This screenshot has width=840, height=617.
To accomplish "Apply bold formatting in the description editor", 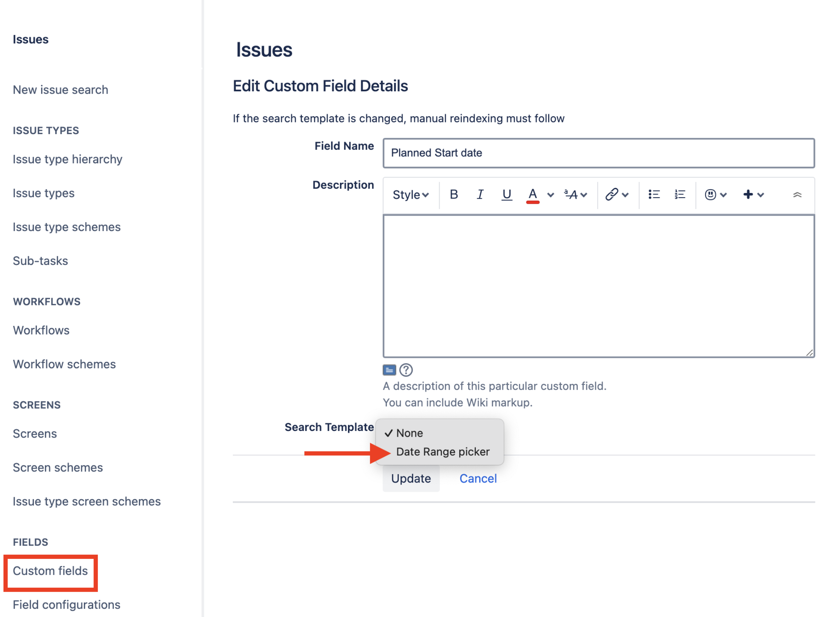I will coord(454,194).
